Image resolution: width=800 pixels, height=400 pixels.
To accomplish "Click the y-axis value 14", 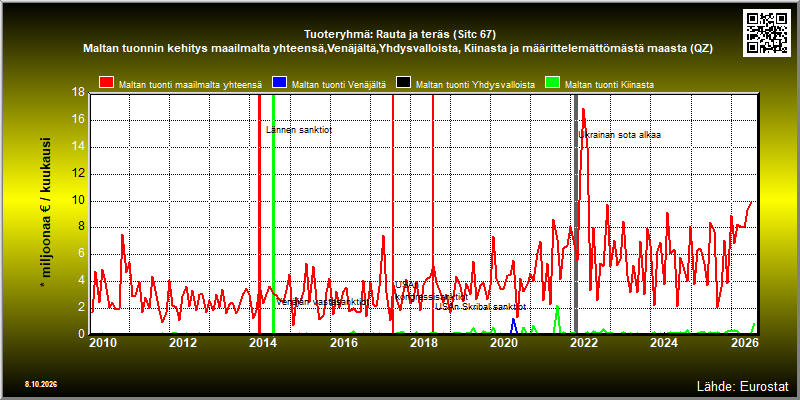I will click(78, 147).
